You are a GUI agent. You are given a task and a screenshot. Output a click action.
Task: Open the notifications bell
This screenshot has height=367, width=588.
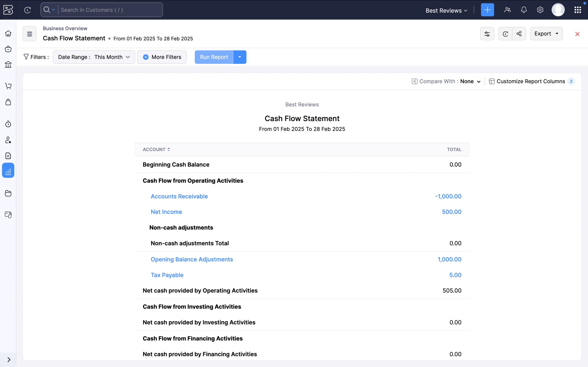pyautogui.click(x=524, y=10)
